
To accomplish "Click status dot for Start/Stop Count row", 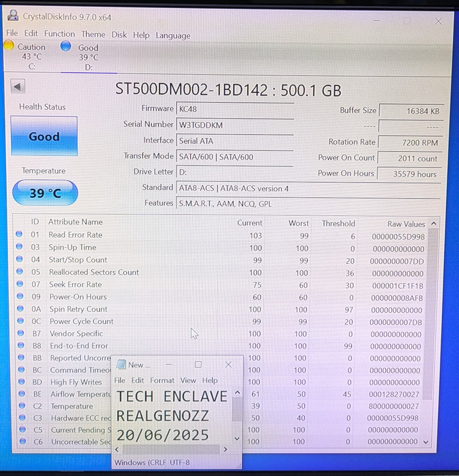I will [x=20, y=259].
